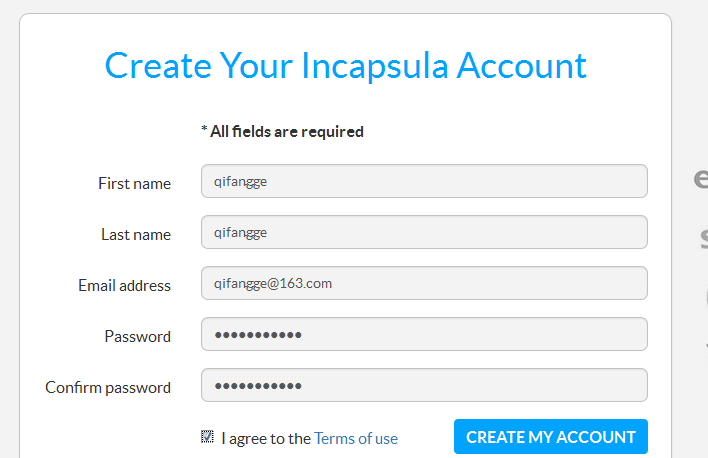This screenshot has height=458, width=708.
Task: Click the First name label
Action: point(135,184)
